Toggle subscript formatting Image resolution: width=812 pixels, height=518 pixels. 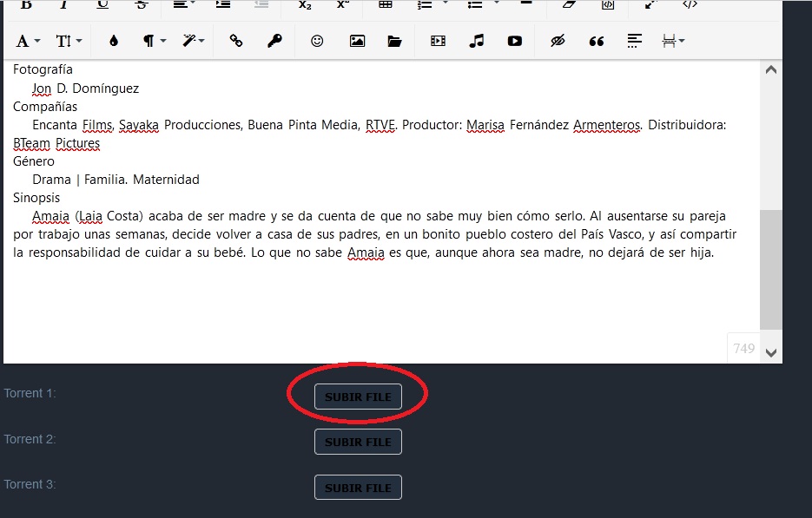click(305, 4)
